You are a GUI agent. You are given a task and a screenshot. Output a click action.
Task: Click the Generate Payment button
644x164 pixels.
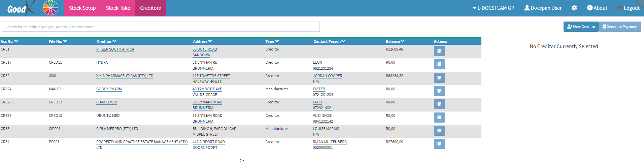(620, 27)
